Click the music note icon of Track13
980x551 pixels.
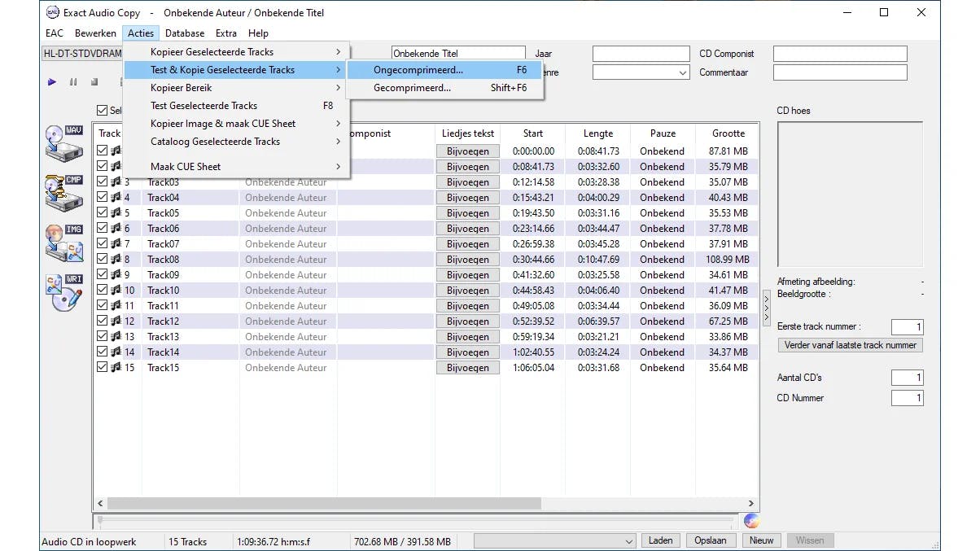tap(116, 336)
